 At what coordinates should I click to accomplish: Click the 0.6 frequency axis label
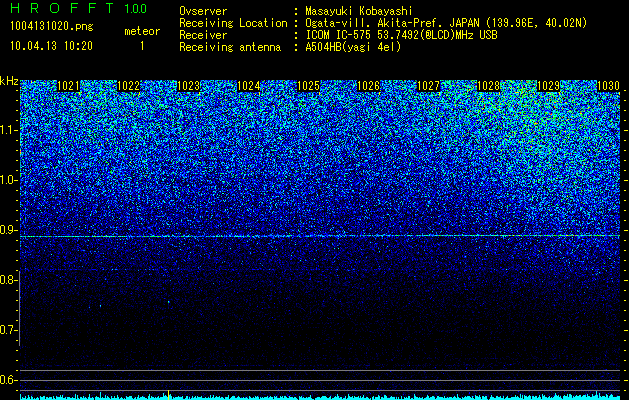pos(8,380)
